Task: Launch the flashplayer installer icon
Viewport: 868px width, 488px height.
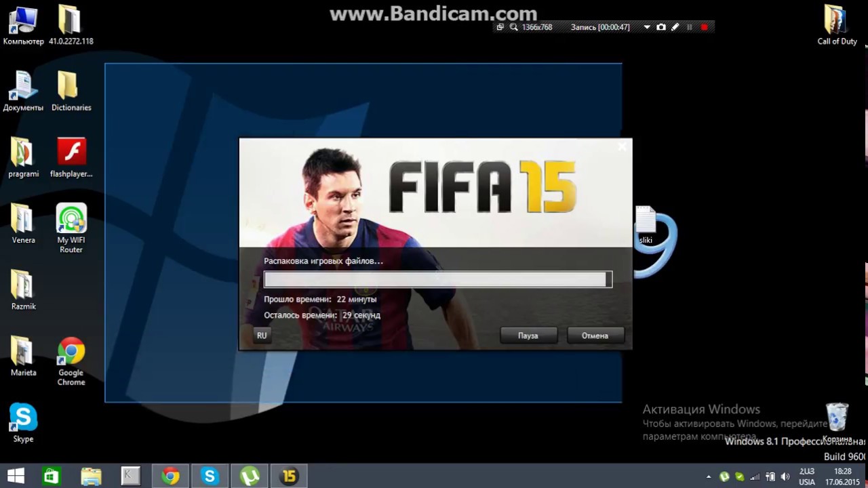Action: pyautogui.click(x=71, y=158)
